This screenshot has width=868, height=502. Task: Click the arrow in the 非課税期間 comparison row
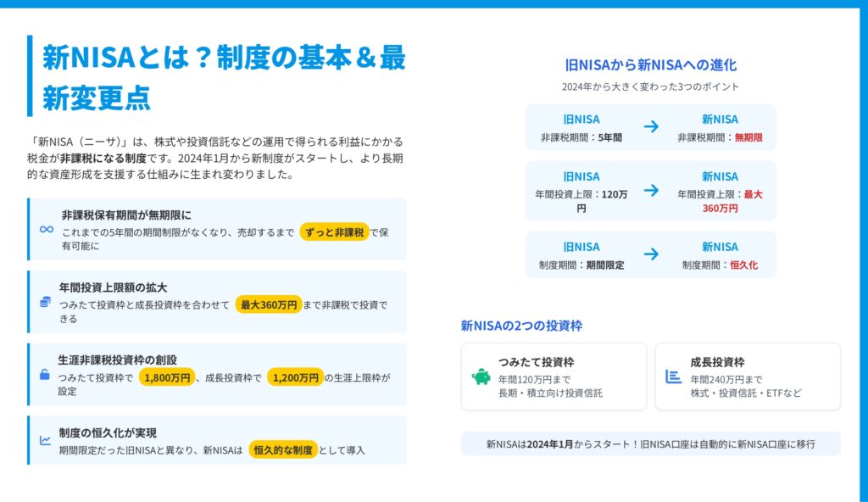(x=650, y=127)
